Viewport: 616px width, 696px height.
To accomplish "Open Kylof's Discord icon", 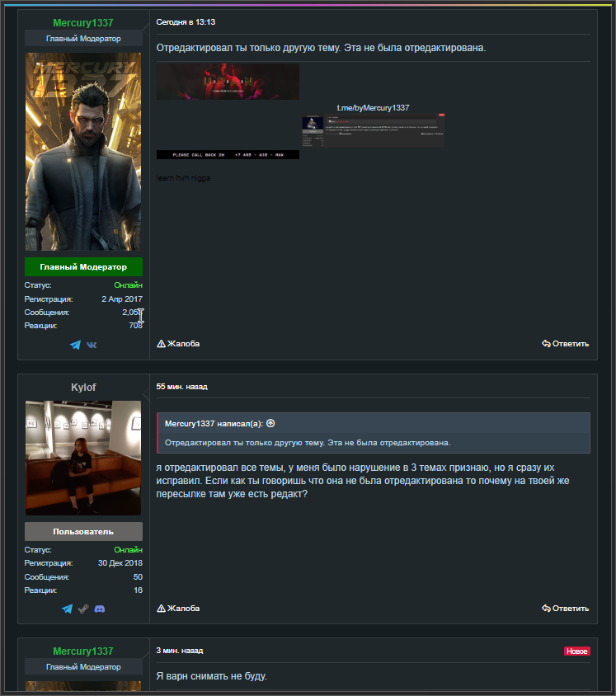I will pyautogui.click(x=99, y=609).
